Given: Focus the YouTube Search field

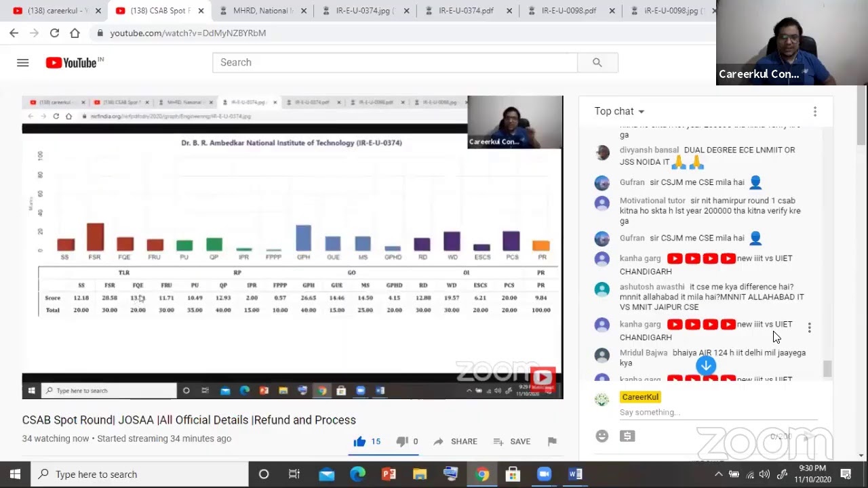Looking at the screenshot, I should 395,62.
